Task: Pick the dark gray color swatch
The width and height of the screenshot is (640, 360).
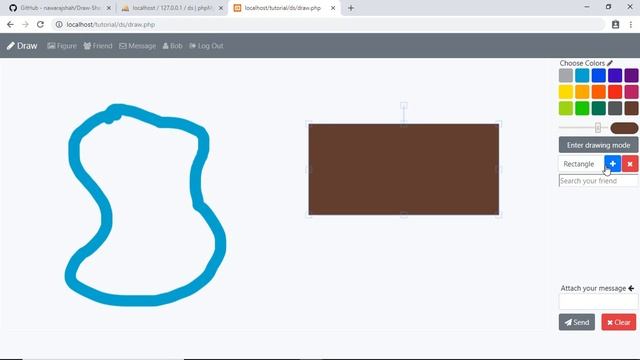Action: point(615,108)
